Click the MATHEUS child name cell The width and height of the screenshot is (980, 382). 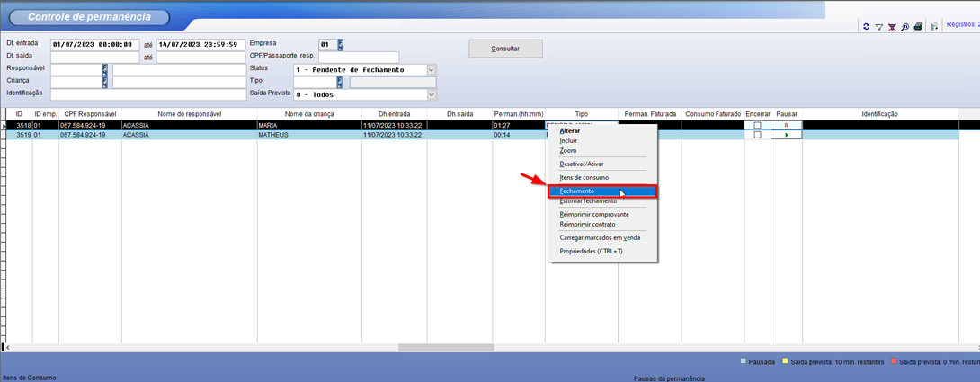(309, 135)
